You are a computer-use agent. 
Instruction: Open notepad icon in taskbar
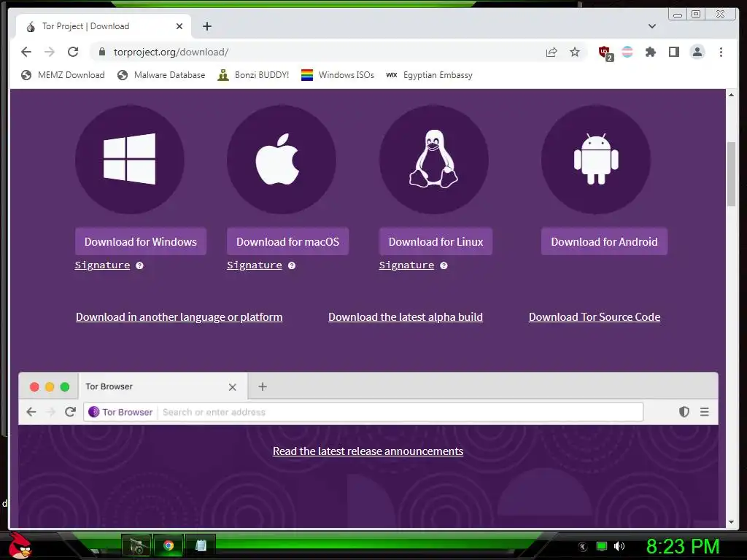click(201, 545)
